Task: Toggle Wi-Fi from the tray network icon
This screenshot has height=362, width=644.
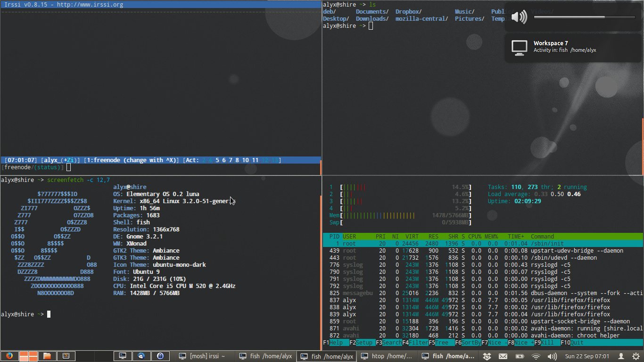Action: [536, 356]
